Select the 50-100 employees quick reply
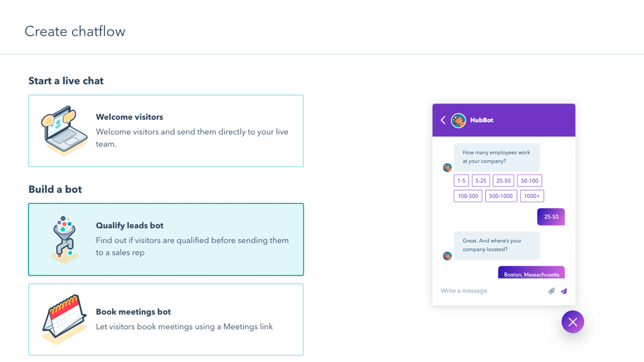 [x=530, y=180]
